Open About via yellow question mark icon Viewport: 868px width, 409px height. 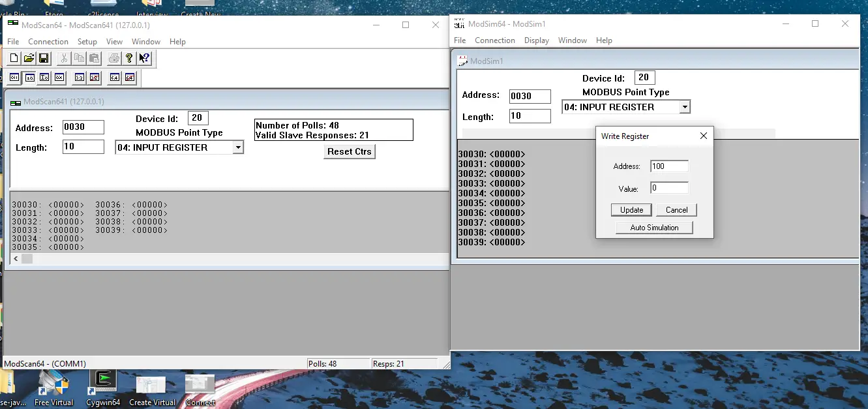(129, 58)
